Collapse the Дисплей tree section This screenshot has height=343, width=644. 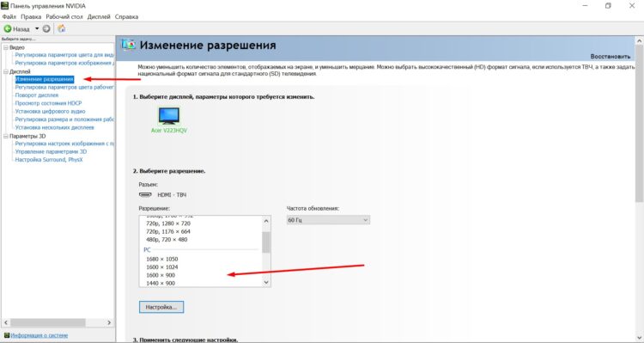click(x=6, y=71)
